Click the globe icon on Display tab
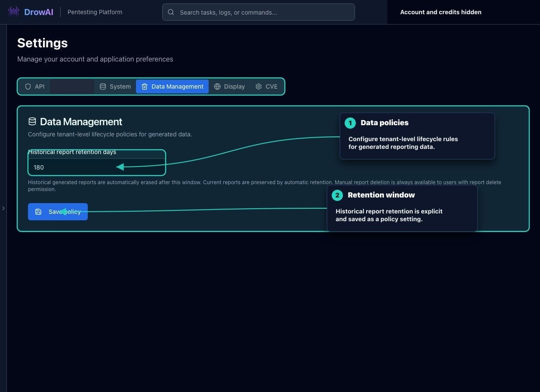The height and width of the screenshot is (392, 540). (217, 86)
